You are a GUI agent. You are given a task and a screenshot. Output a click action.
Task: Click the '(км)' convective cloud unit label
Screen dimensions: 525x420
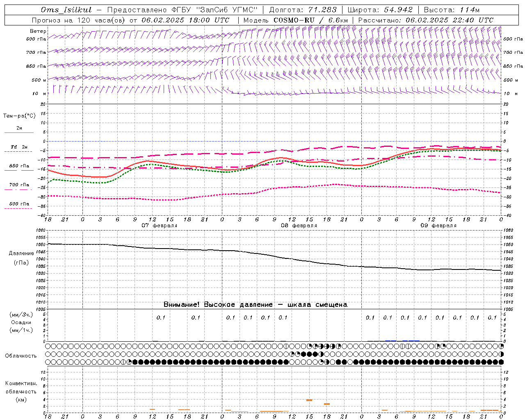tap(21, 399)
